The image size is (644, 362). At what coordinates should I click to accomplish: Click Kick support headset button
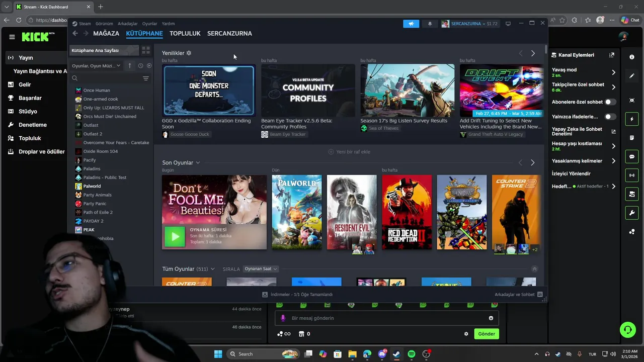(628, 330)
